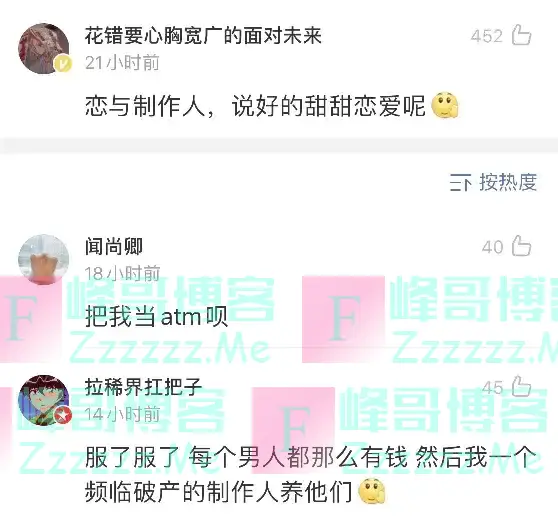Open 拉稀界扛把子's profile avatar
Screen dimensions: 558x517
pos(43,400)
